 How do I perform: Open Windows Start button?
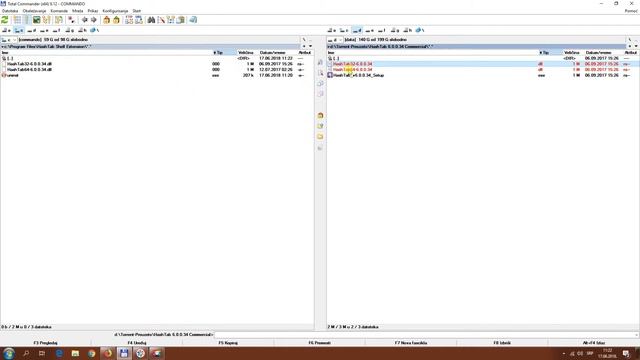tap(9, 353)
